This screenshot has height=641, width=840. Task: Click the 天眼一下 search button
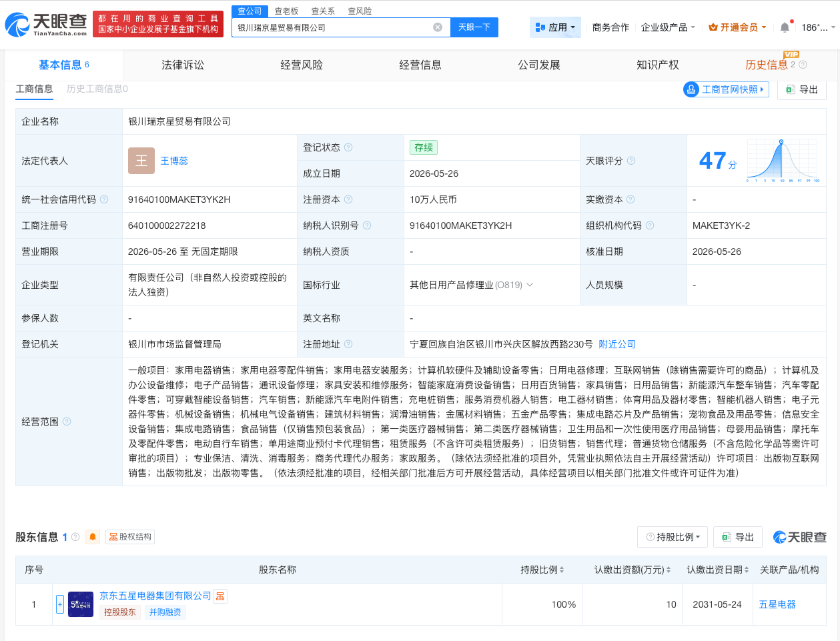point(474,27)
